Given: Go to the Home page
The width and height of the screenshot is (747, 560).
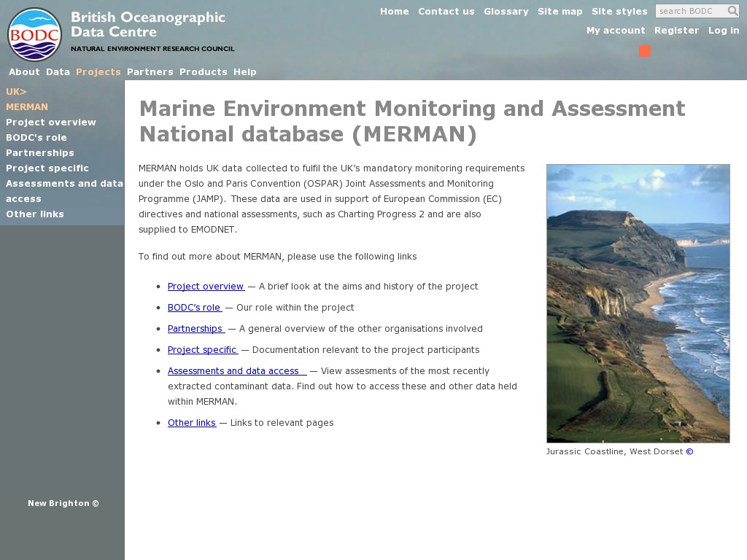Looking at the screenshot, I should [395, 12].
